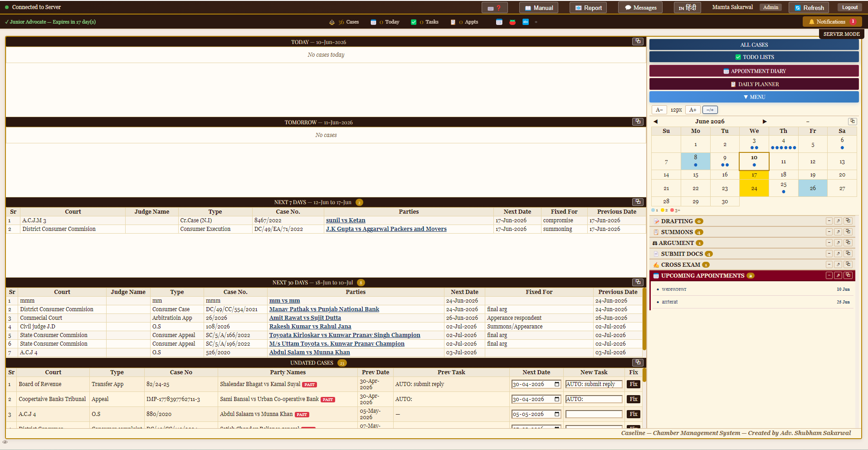This screenshot has width=868, height=450.
Task: Open the tomato Pomodoro timer icon
Action: [512, 22]
